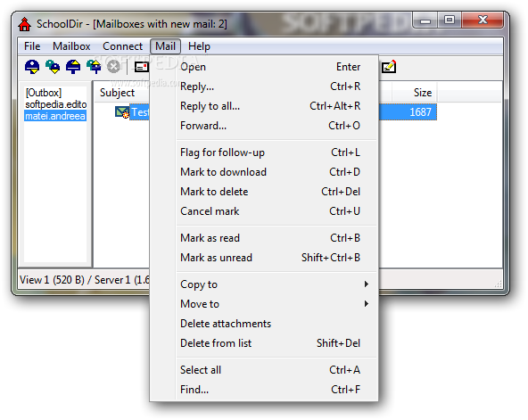Sort messages by Size column header
This screenshot has height=420, width=528.
point(415,93)
